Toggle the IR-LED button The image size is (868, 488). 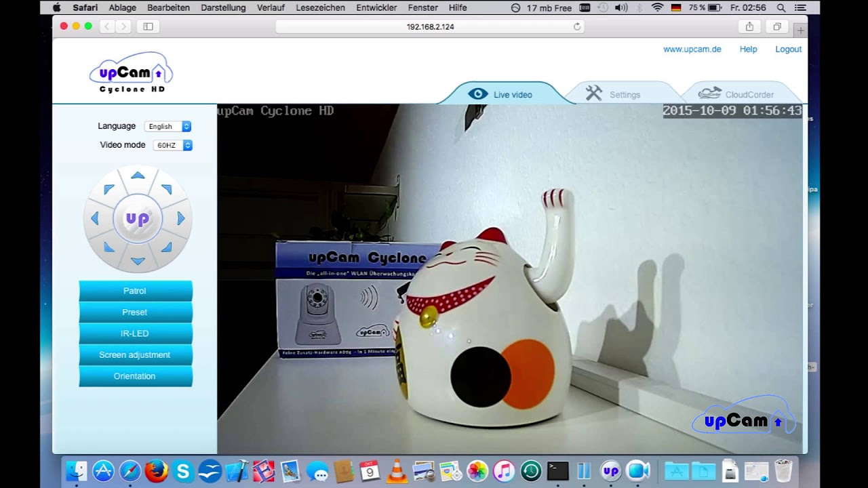(x=136, y=333)
